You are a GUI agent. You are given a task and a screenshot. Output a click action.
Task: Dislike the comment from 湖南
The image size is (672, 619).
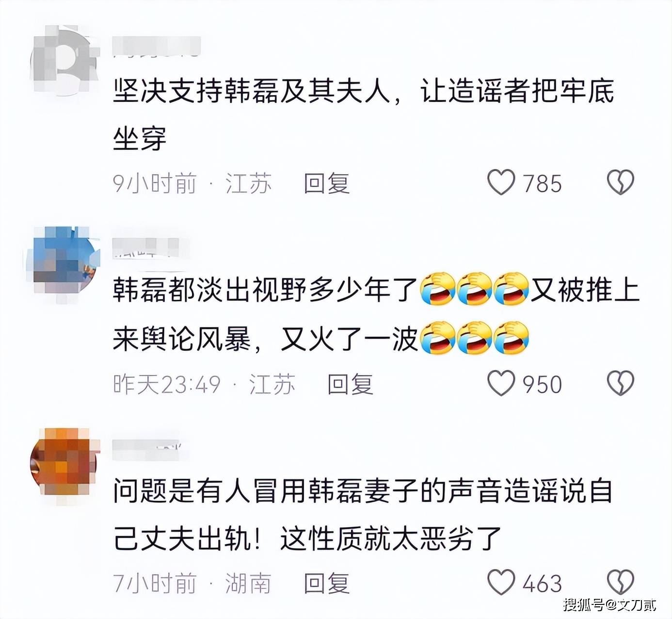click(x=621, y=582)
